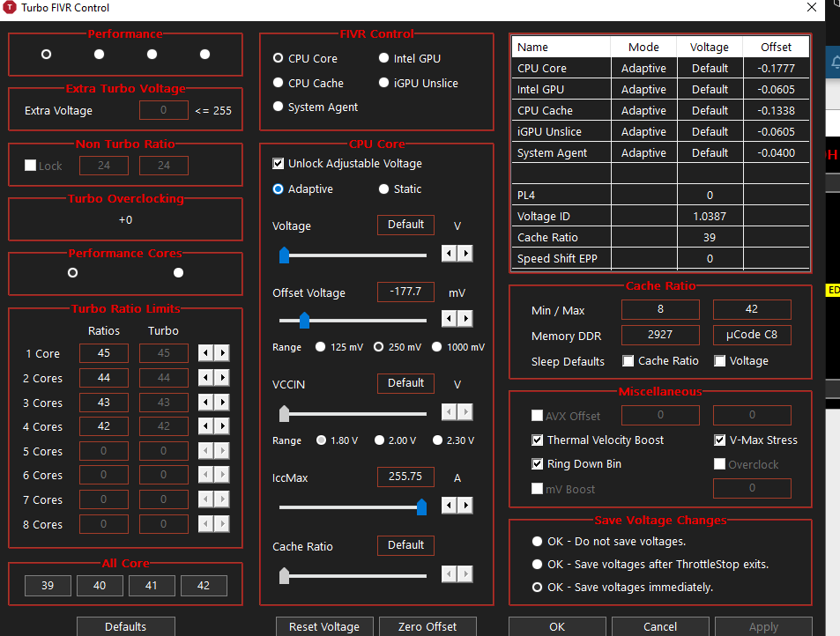The width and height of the screenshot is (840, 636).
Task: Select CPU Core in FIVR Control
Action: point(278,58)
